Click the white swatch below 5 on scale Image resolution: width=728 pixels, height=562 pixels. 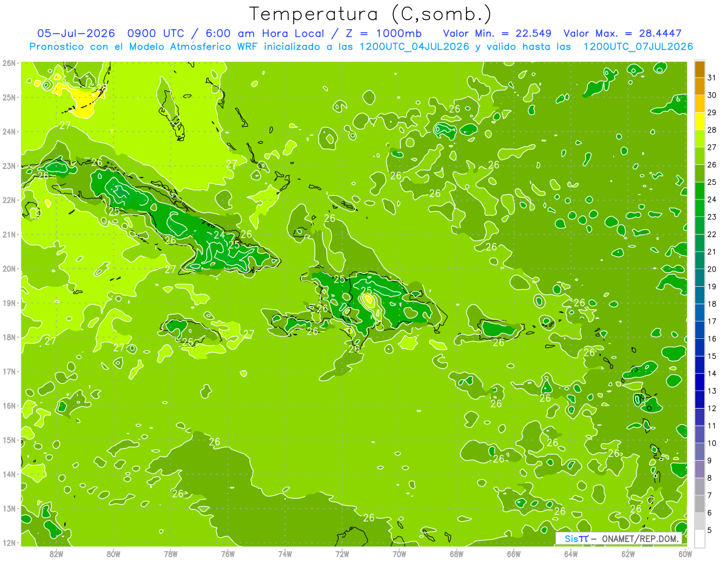[x=699, y=538]
